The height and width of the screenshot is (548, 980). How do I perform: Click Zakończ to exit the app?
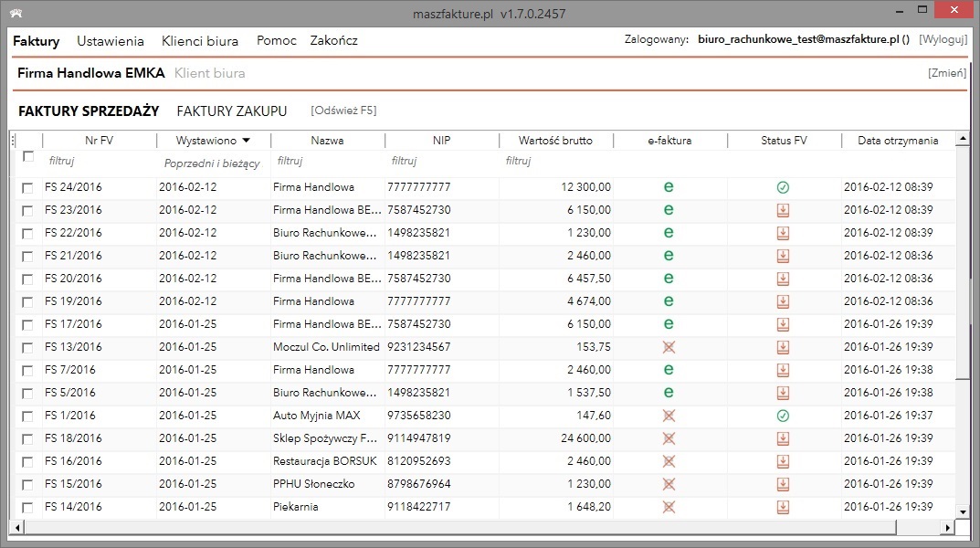click(333, 40)
